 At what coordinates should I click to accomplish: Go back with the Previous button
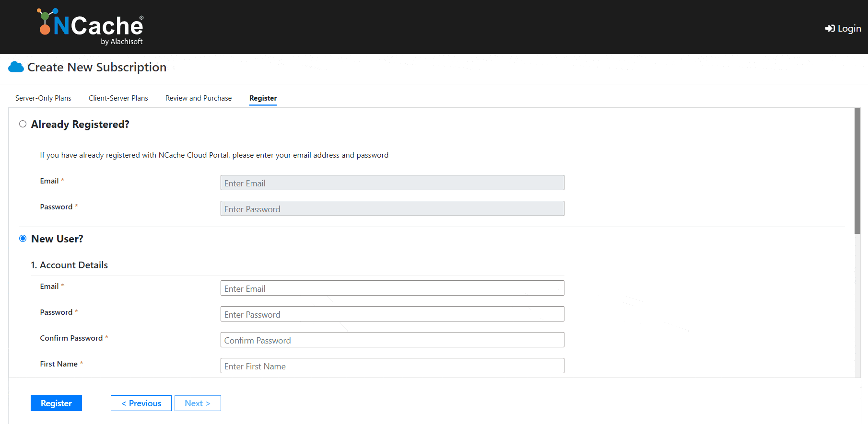click(141, 403)
